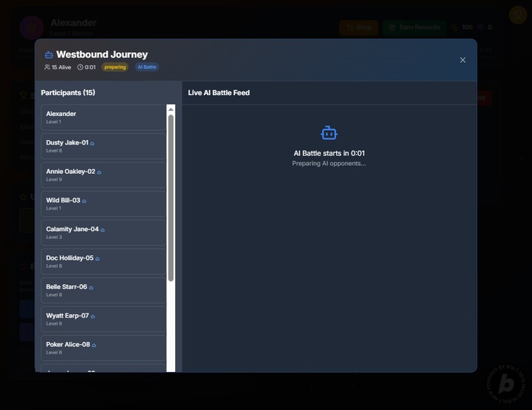Screen dimensions: 532x410
Task: Click the bot icon next to Dusty Jake-01
Action: pyautogui.click(x=92, y=144)
